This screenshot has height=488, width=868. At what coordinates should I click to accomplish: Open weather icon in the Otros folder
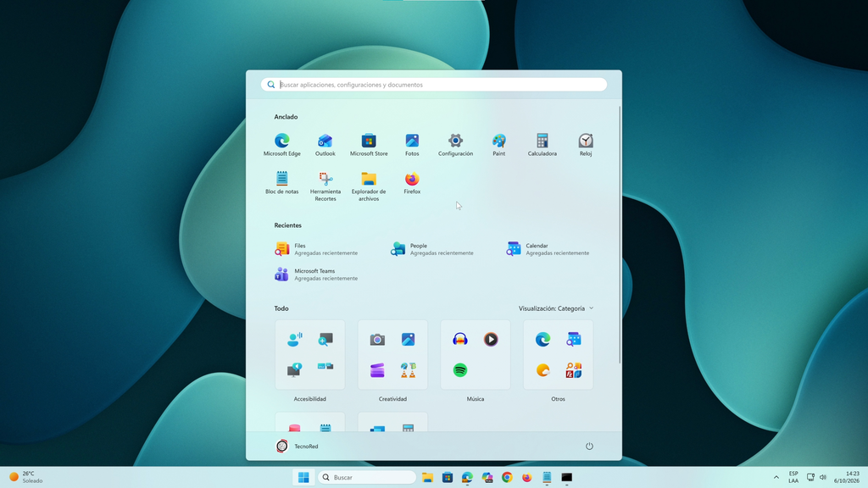(x=543, y=370)
